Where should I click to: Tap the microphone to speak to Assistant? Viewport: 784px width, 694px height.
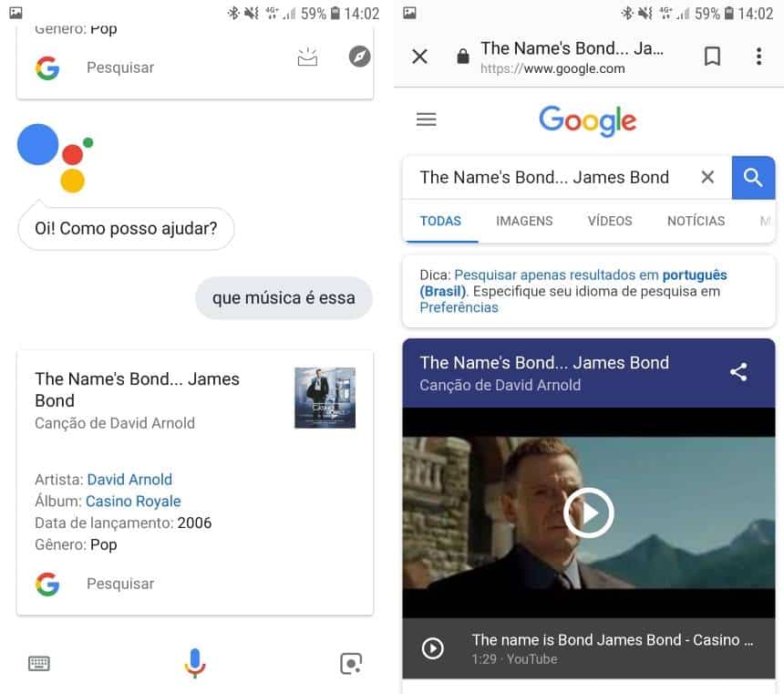pyautogui.click(x=195, y=662)
